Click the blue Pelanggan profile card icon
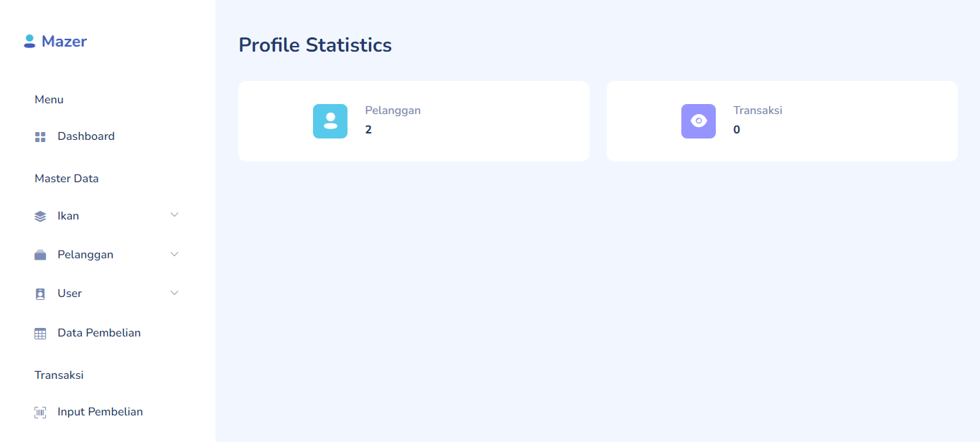980x442 pixels. (330, 121)
